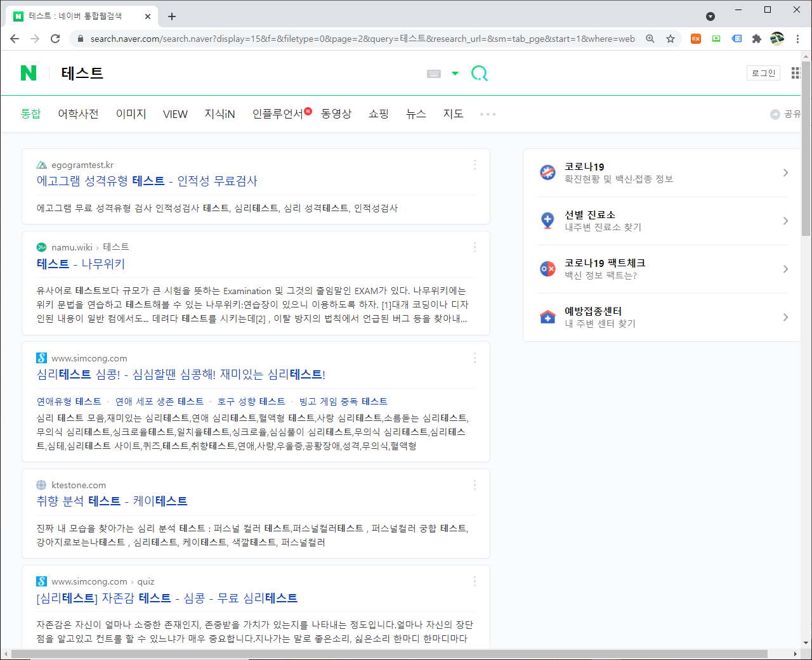
Task: Open the Chrome Extensions puzzle icon
Action: (756, 39)
